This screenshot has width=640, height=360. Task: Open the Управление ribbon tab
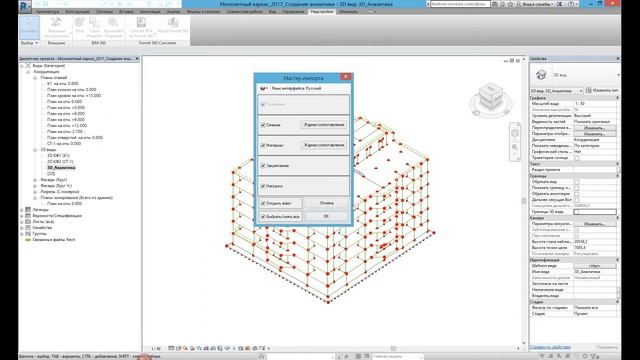(293, 12)
